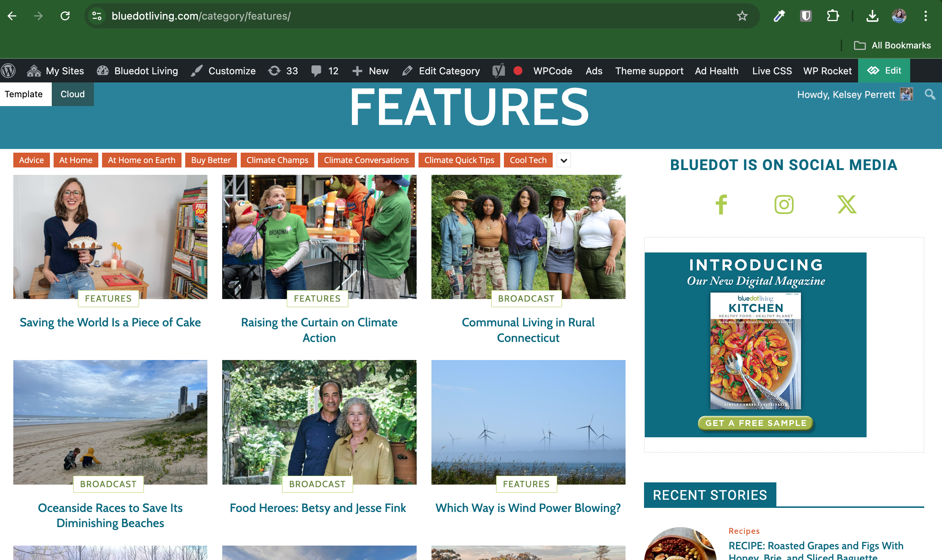Viewport: 942px width, 560px height.
Task: Open the New content menu
Action: click(x=370, y=71)
